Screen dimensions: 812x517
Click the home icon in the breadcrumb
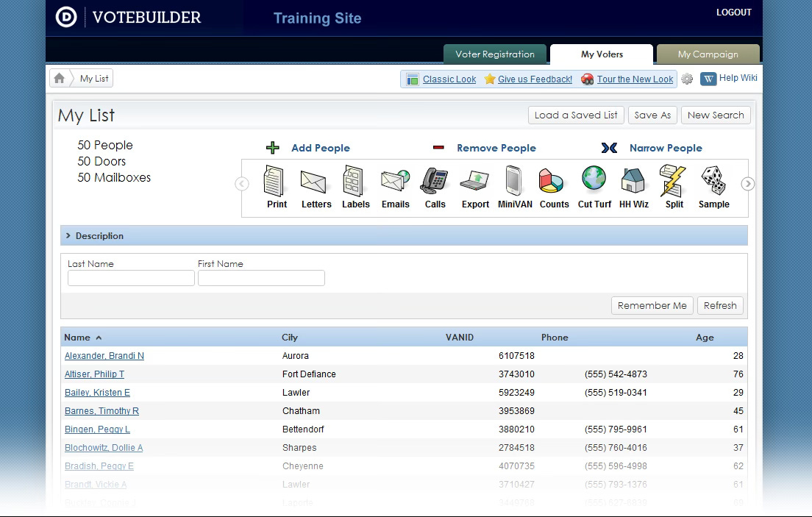point(60,78)
